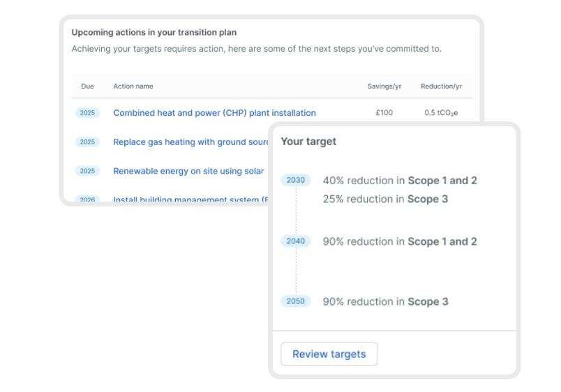Click the 25% reduction in Scope 3 target

click(x=385, y=199)
